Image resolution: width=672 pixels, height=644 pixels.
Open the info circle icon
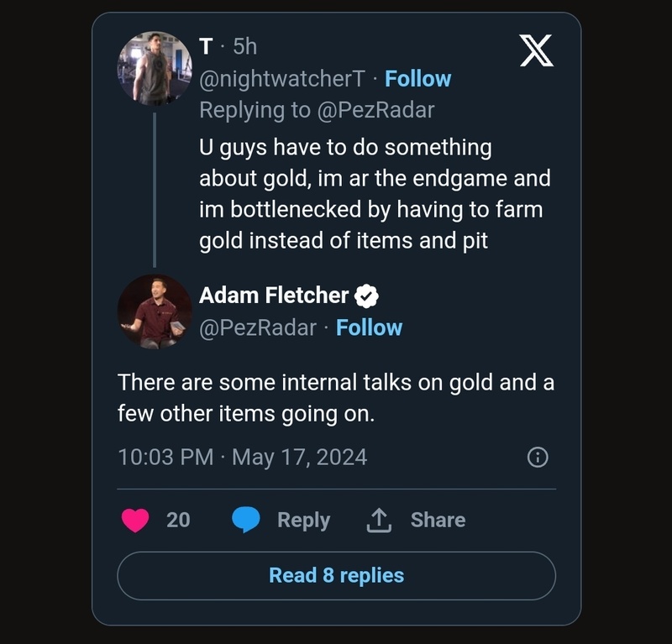point(537,457)
